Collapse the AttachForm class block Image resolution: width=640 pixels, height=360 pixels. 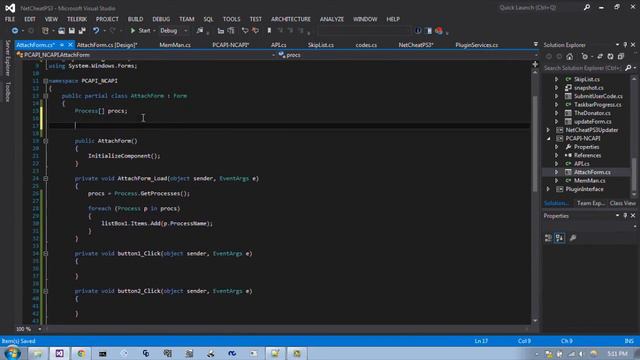pos(45,96)
